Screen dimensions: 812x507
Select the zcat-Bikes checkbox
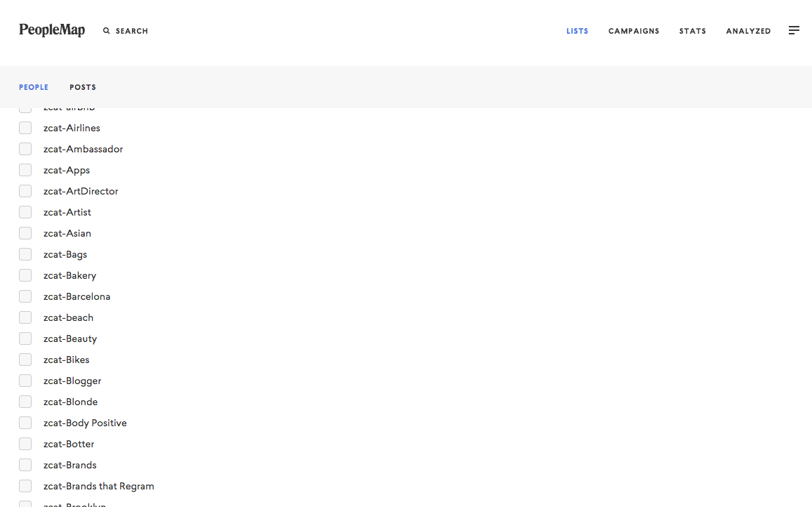(x=25, y=360)
